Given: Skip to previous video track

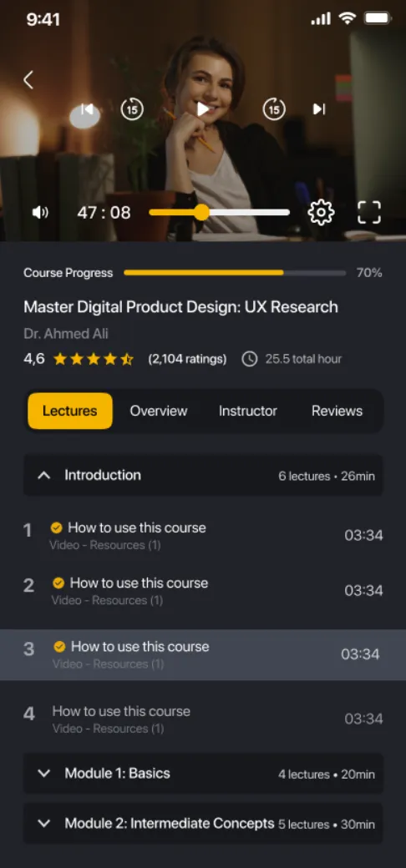Looking at the screenshot, I should click(86, 109).
